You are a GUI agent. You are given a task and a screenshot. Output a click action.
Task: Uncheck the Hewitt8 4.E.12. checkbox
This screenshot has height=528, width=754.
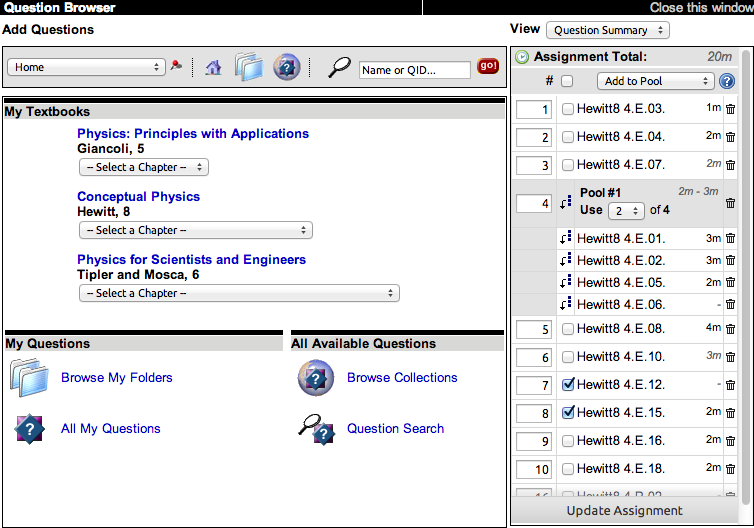pos(568,385)
